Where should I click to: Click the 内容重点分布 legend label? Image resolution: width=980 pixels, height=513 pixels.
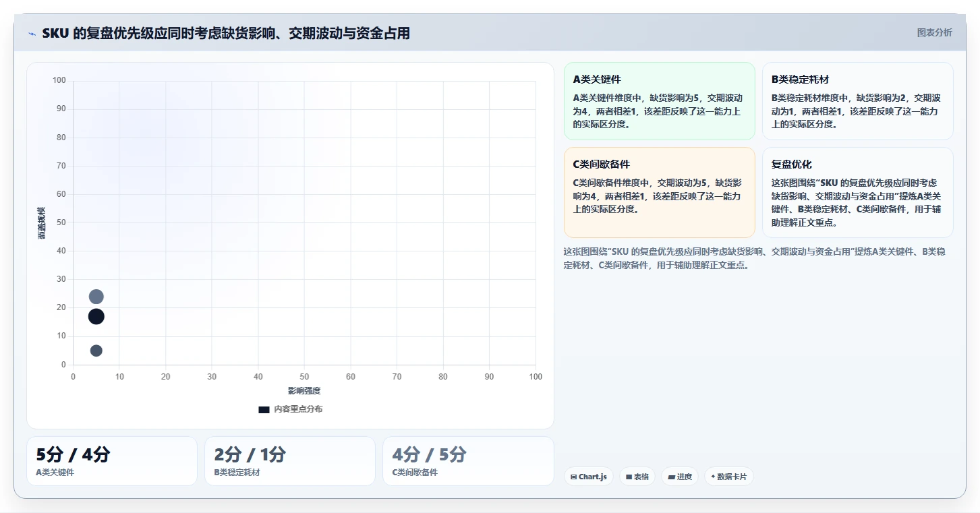(x=297, y=409)
